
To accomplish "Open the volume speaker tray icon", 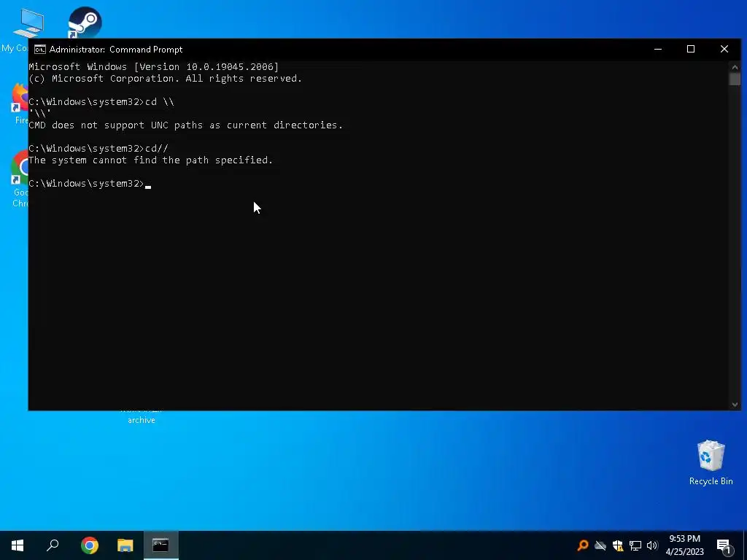I will (652, 545).
